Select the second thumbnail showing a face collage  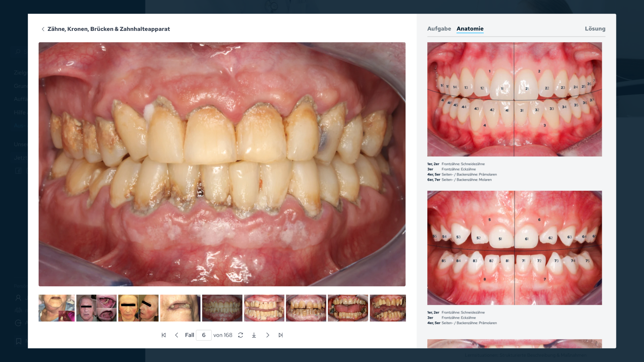pos(96,308)
